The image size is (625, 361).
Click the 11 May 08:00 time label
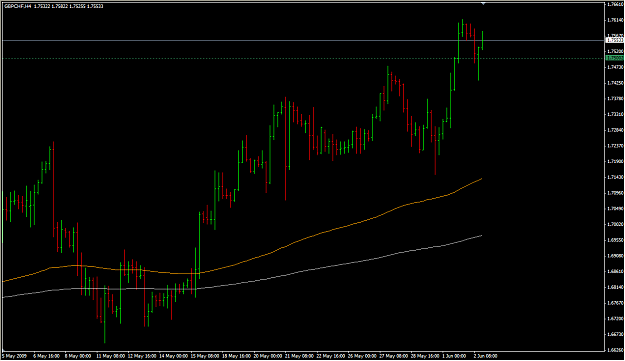click(110, 356)
